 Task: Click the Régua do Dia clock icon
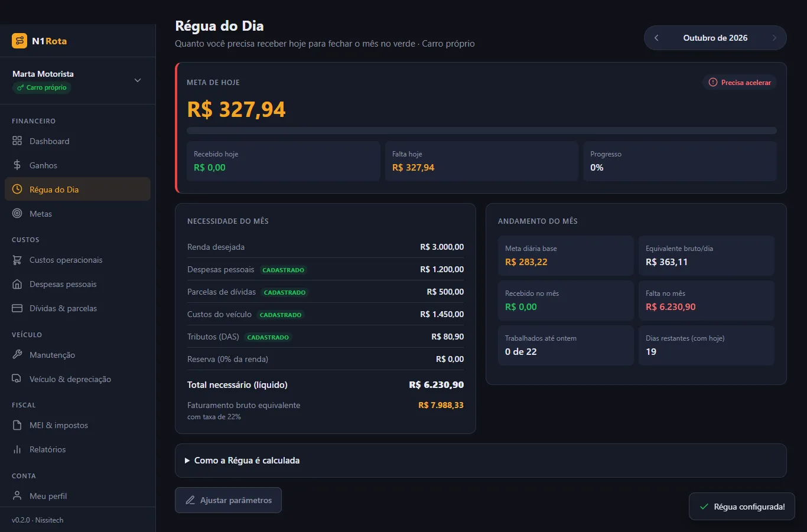pos(17,190)
